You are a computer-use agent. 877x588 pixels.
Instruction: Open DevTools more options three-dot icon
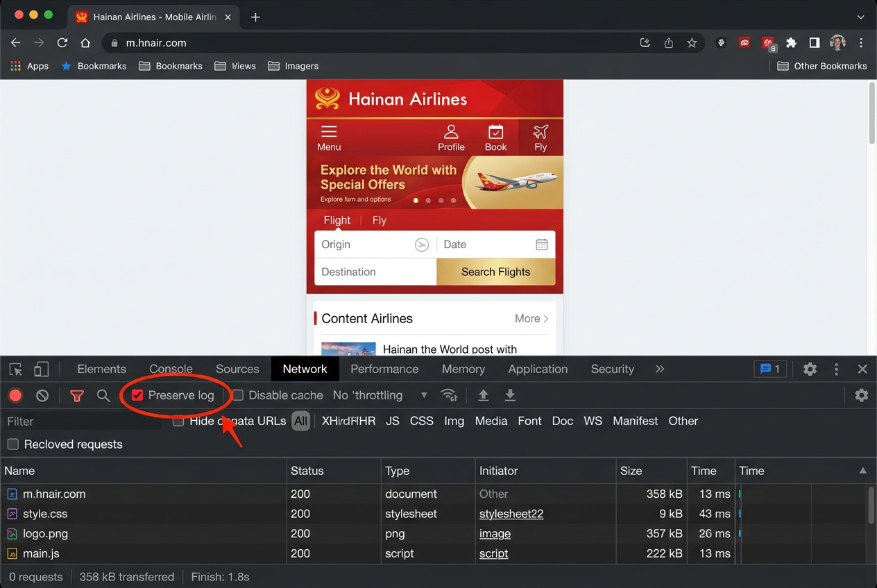coord(837,370)
